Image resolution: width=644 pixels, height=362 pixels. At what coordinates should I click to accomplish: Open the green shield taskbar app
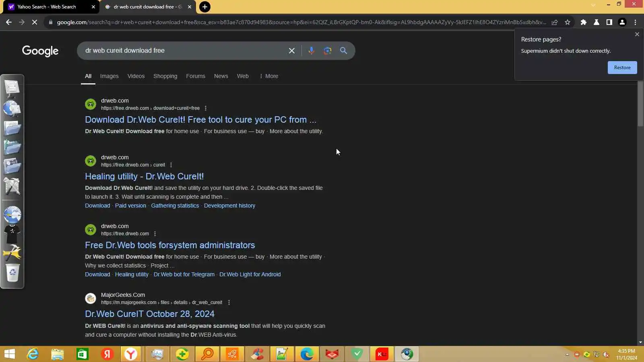(x=357, y=354)
